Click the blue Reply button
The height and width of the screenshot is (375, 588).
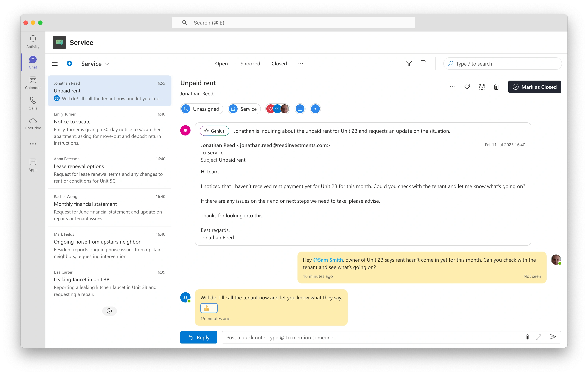click(199, 337)
